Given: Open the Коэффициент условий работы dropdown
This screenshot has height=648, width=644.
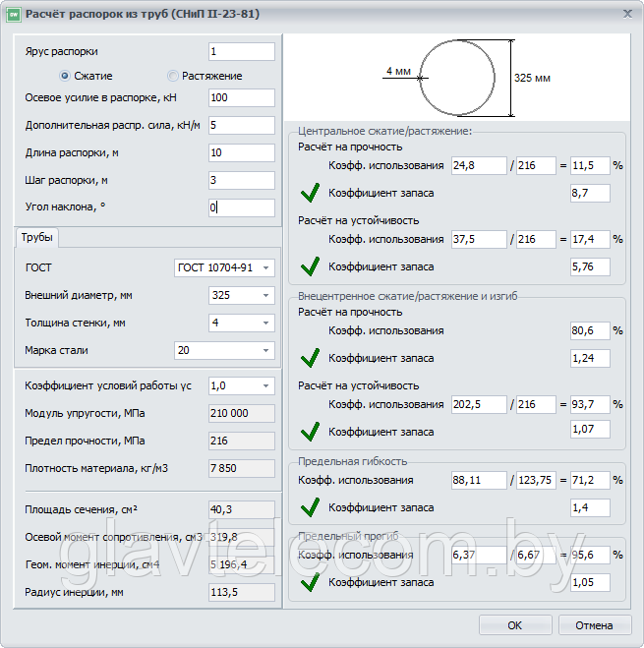Looking at the screenshot, I should click(242, 386).
